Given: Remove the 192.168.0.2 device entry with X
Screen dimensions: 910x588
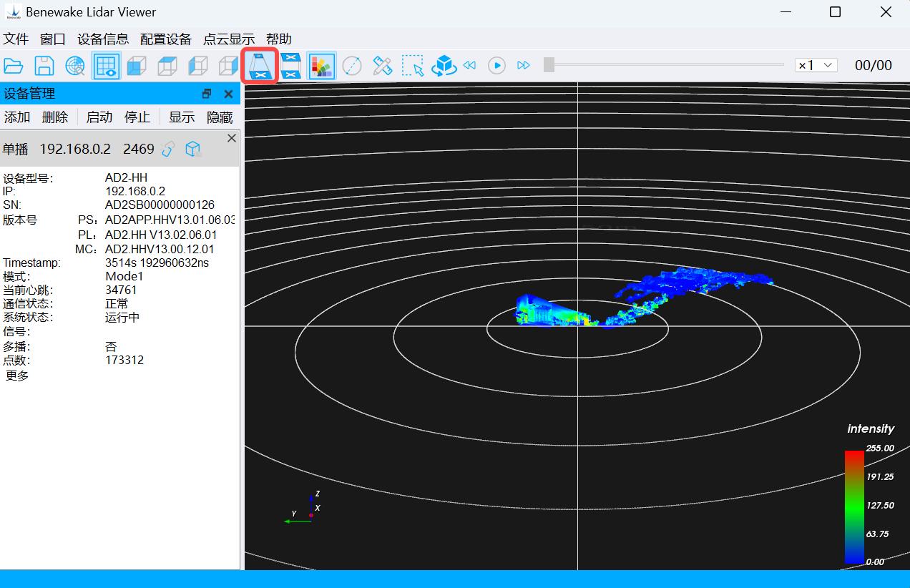Looking at the screenshot, I should 231,138.
